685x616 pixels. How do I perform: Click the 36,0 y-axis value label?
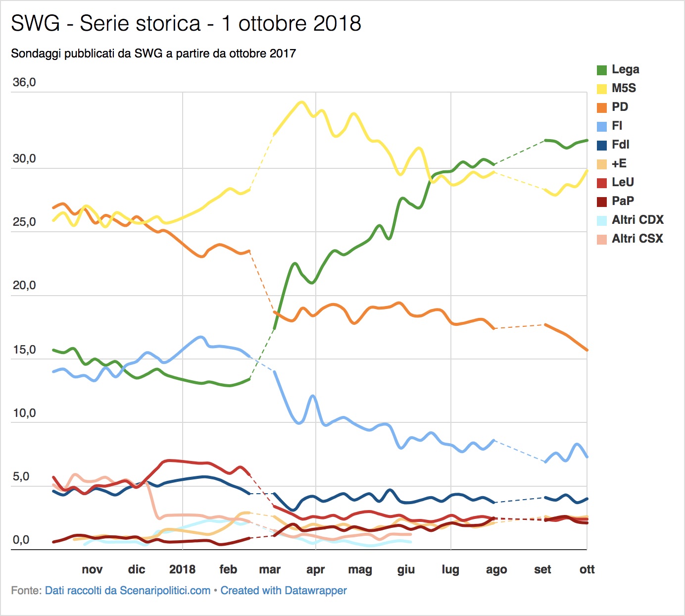pos(24,82)
